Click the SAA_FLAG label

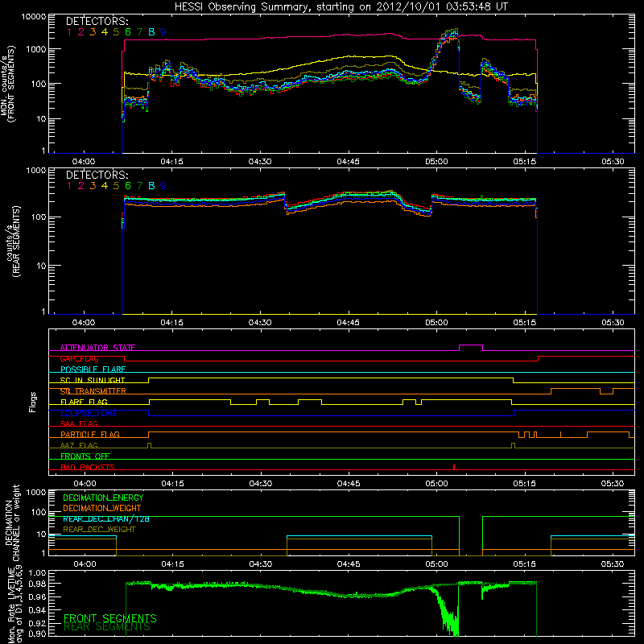(x=79, y=423)
